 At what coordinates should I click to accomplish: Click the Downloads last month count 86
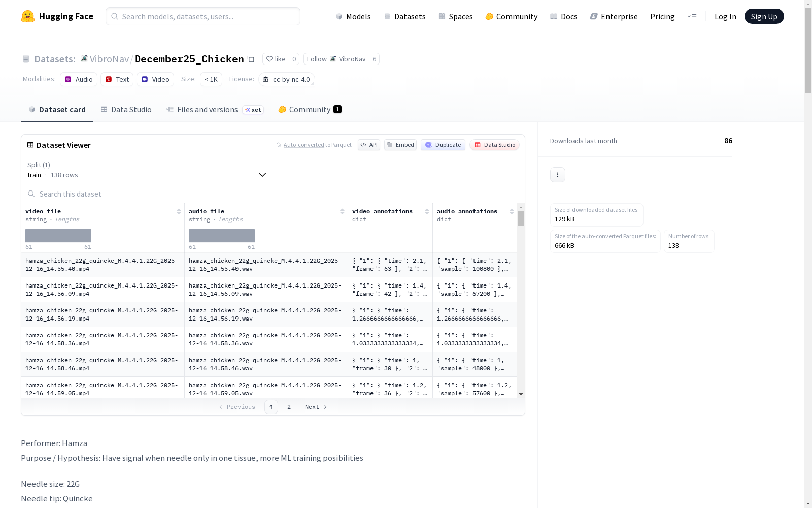(728, 141)
